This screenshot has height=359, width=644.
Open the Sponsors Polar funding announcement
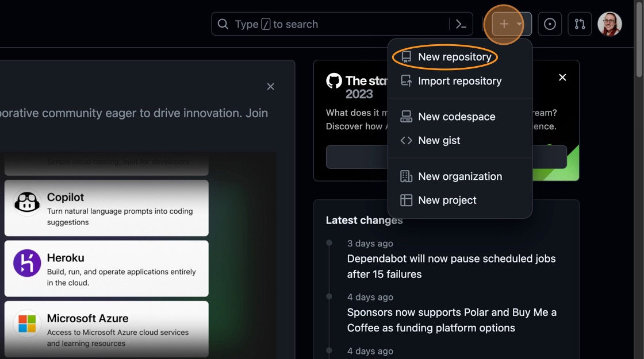(451, 320)
